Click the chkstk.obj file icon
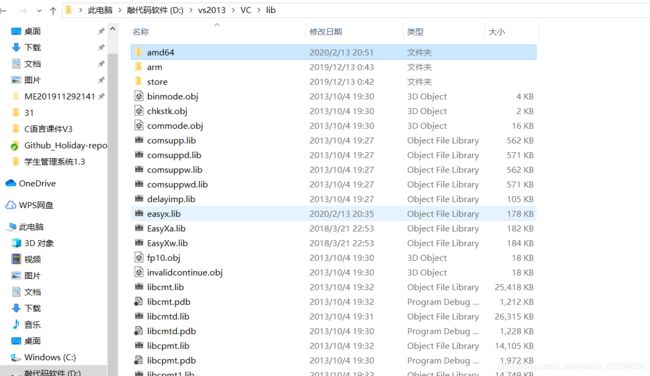The width and height of the screenshot is (650, 376). (x=139, y=111)
